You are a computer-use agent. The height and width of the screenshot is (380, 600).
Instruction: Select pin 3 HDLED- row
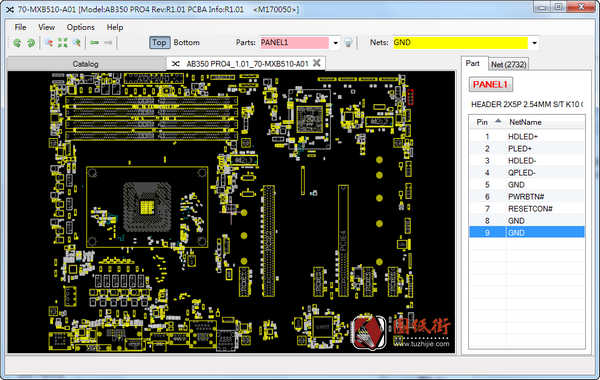[527, 161]
